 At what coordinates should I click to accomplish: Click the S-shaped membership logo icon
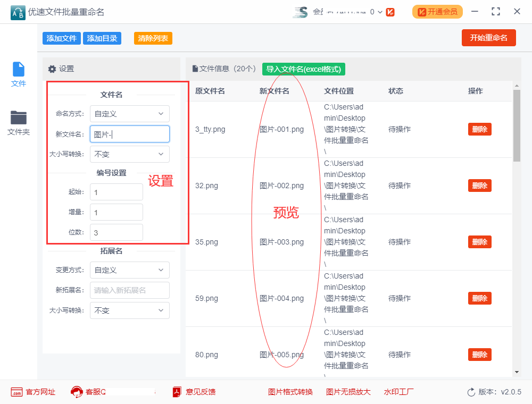[x=300, y=11]
